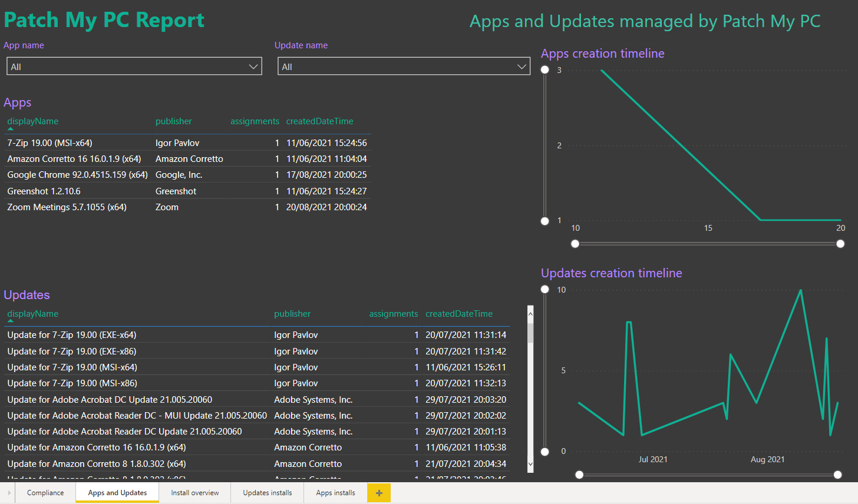Click Update for Adobe Acrobat Reader DC - MUI Update
Image resolution: width=858 pixels, height=504 pixels.
point(137,416)
